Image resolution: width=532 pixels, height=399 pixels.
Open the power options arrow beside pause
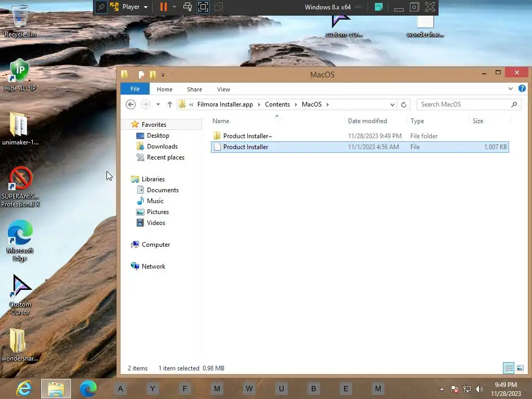[x=175, y=7]
